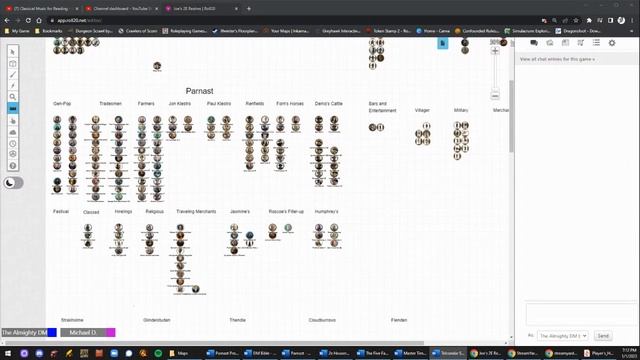Open Spotify from the taskbar
The height and width of the screenshot is (360, 640).
point(158,353)
